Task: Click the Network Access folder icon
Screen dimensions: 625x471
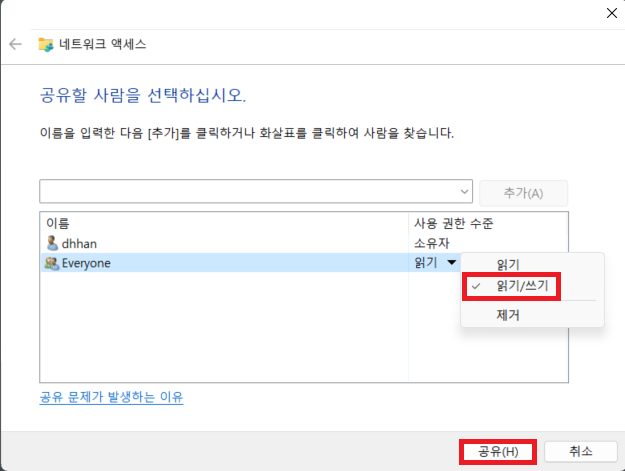Action: tap(46, 44)
